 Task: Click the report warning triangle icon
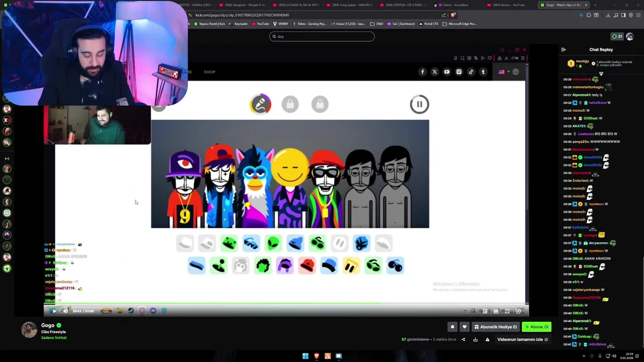[488, 339]
